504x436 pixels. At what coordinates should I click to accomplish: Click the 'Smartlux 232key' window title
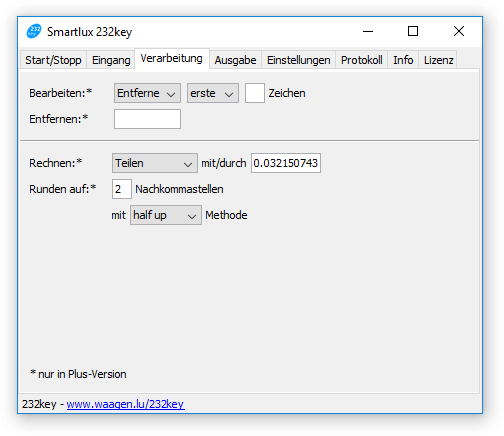pyautogui.click(x=89, y=32)
